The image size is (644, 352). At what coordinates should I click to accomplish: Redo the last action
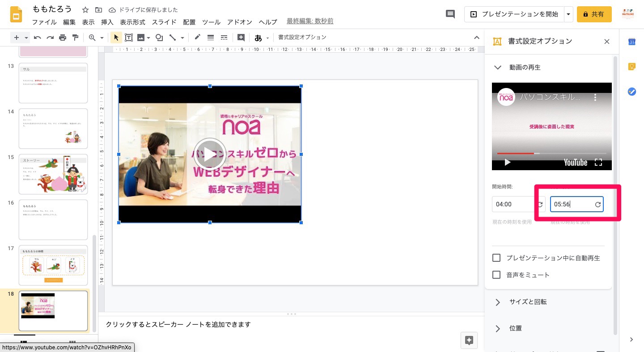click(x=50, y=38)
